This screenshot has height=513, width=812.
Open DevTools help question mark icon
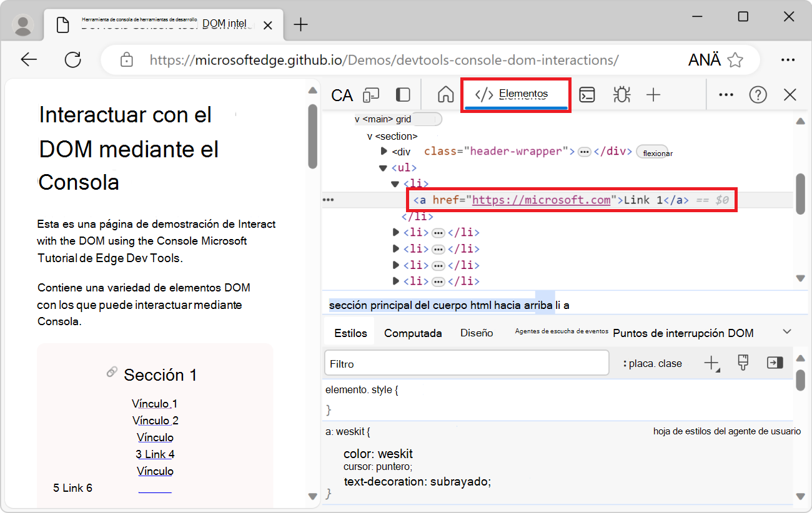[x=758, y=94]
